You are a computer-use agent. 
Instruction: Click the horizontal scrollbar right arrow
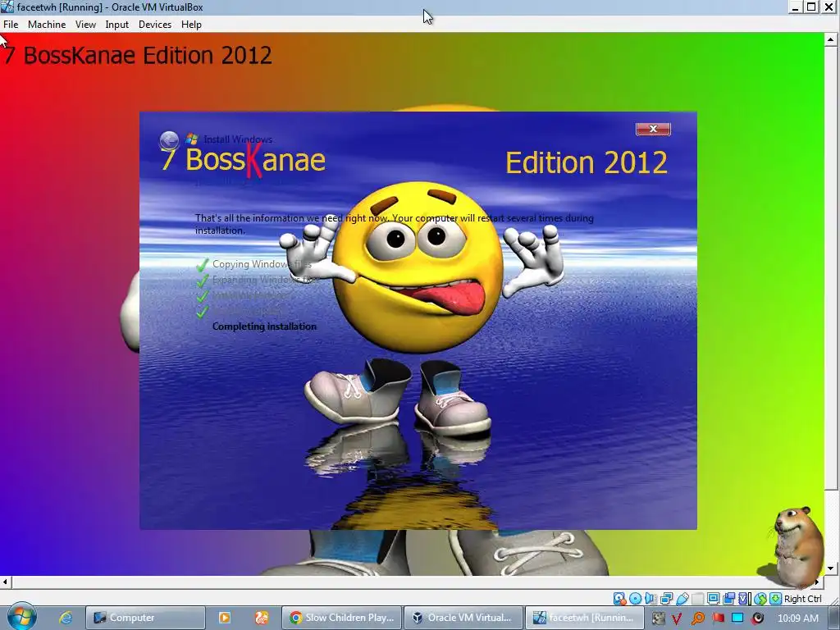point(818,582)
